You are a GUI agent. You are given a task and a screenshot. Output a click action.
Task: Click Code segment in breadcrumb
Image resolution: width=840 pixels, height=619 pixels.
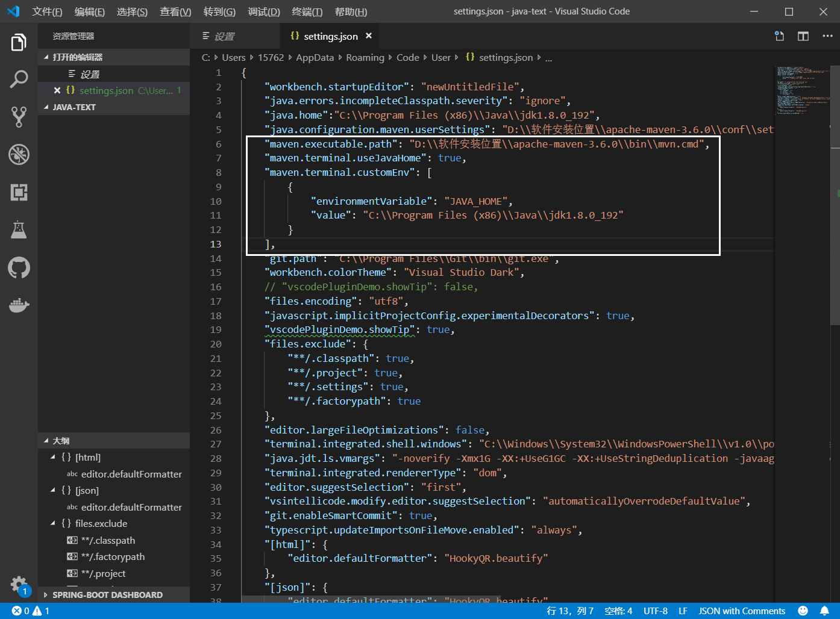click(408, 57)
